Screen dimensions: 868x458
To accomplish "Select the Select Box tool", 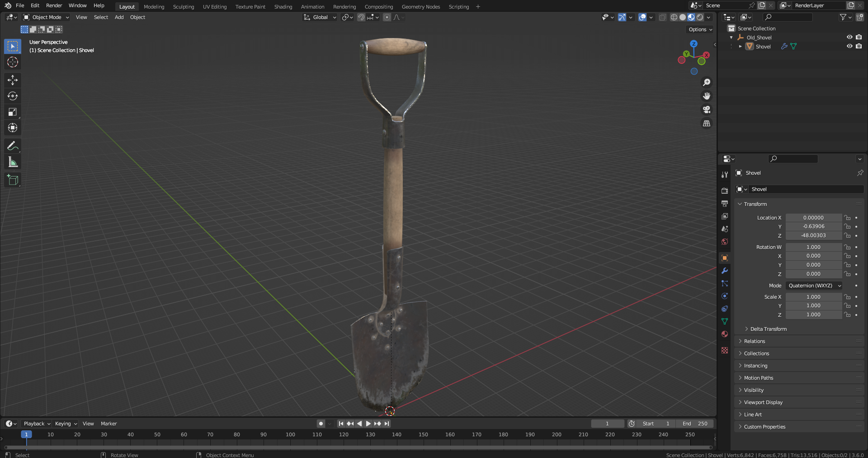I will click(x=13, y=46).
